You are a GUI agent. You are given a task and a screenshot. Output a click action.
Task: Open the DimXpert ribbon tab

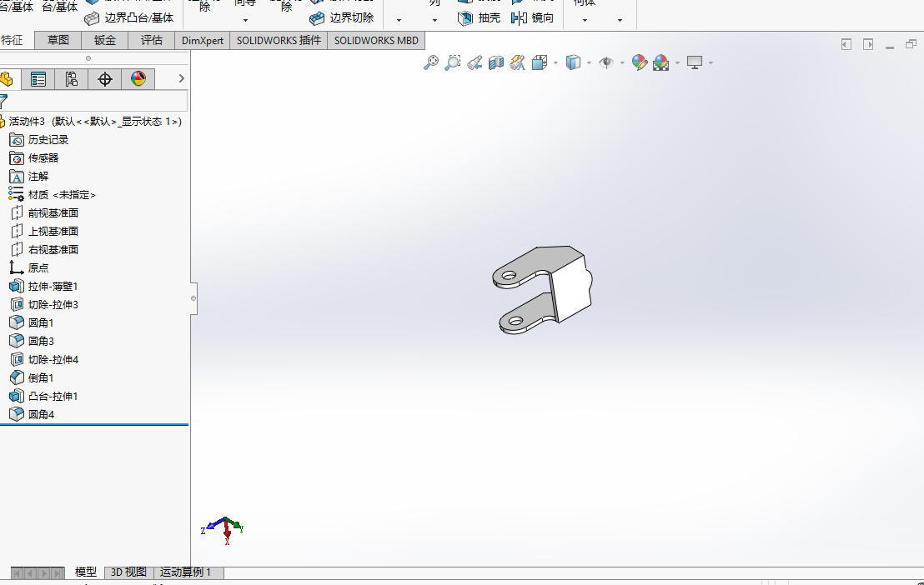point(202,40)
